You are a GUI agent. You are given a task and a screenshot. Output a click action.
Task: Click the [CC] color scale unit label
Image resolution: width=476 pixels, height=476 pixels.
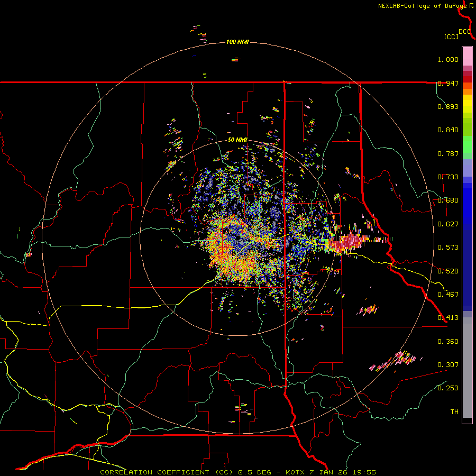(x=451, y=36)
